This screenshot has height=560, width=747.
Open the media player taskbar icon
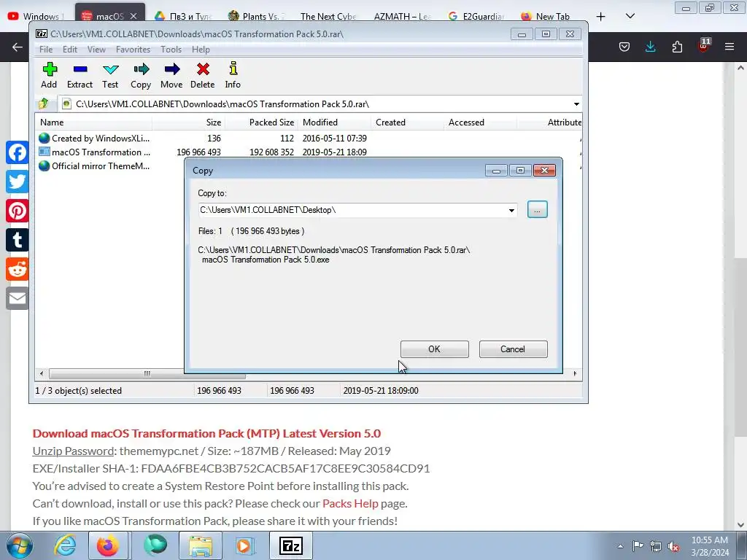[245, 545]
